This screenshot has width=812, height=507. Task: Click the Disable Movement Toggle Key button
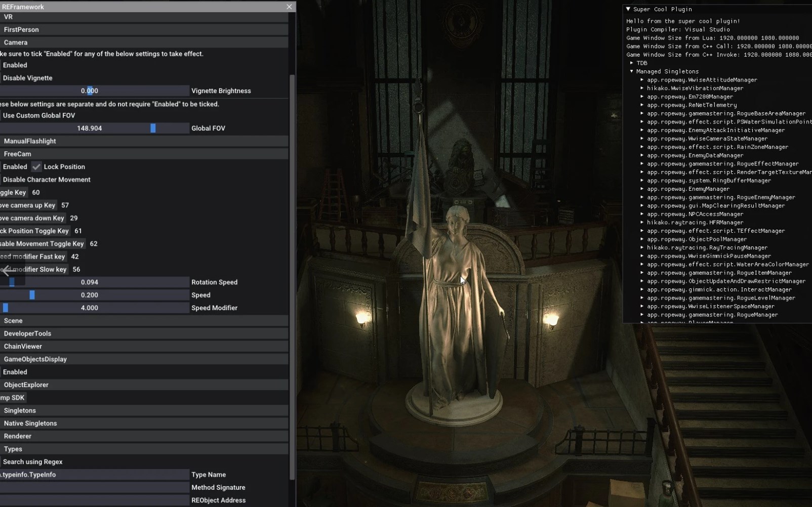[43, 244]
